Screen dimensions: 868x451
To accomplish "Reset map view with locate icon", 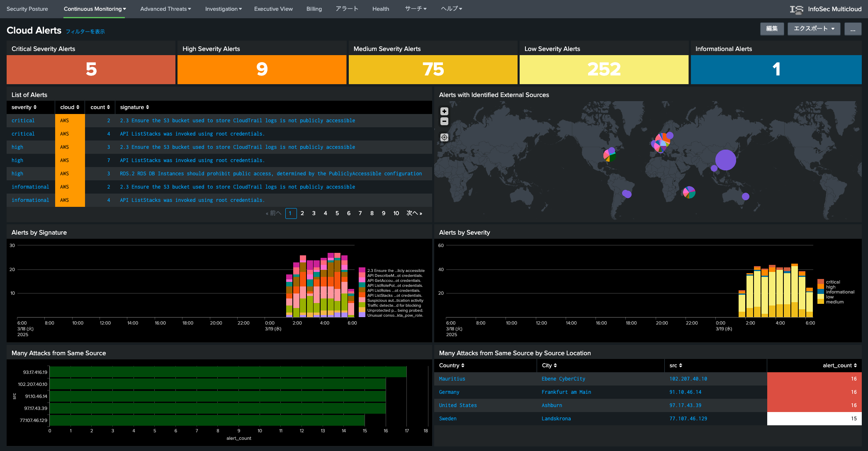I will pos(444,138).
